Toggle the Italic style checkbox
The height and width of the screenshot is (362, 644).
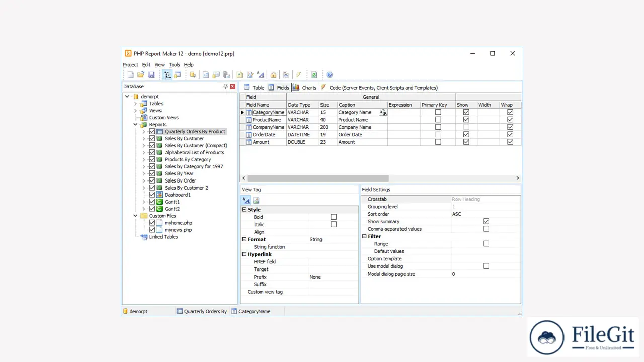tap(333, 225)
